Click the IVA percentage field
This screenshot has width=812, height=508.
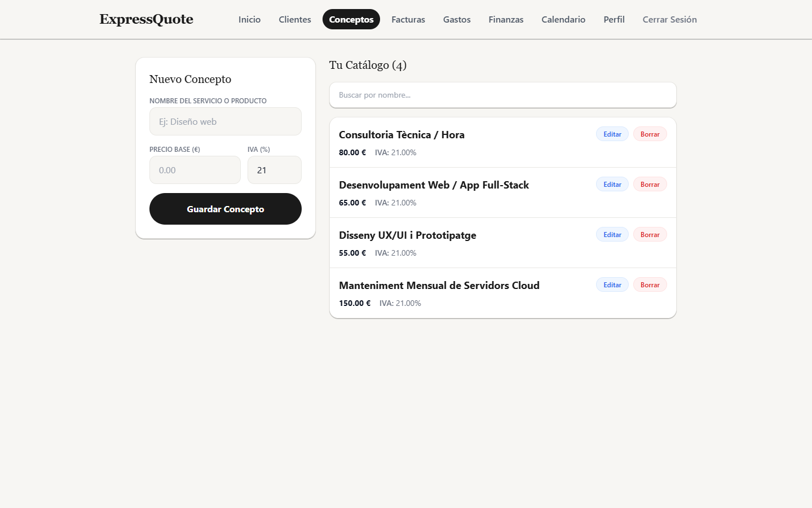click(x=275, y=170)
